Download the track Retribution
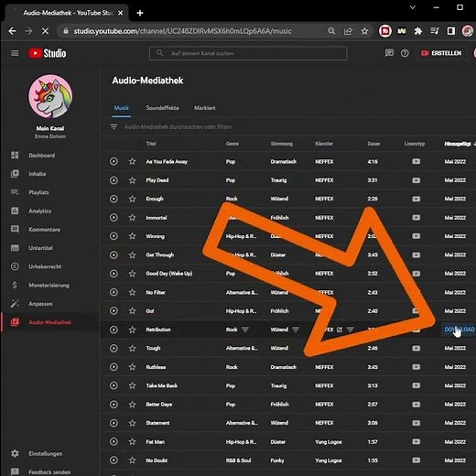 tap(459, 330)
